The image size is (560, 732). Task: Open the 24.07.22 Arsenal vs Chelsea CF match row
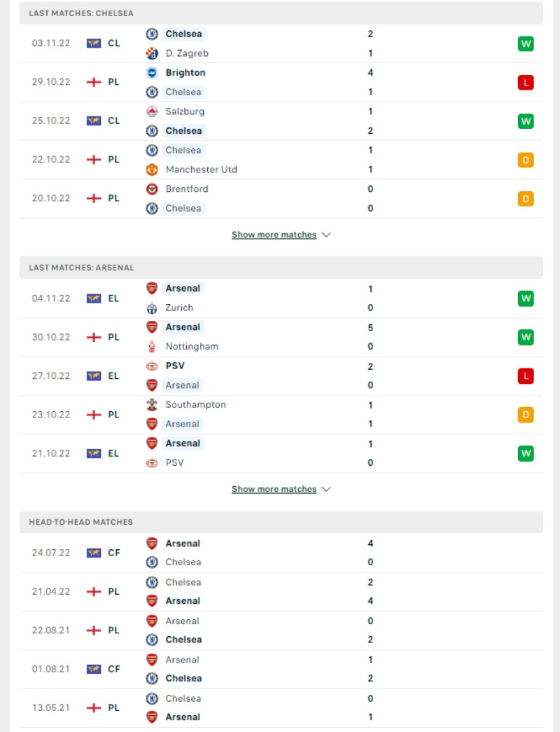(281, 553)
